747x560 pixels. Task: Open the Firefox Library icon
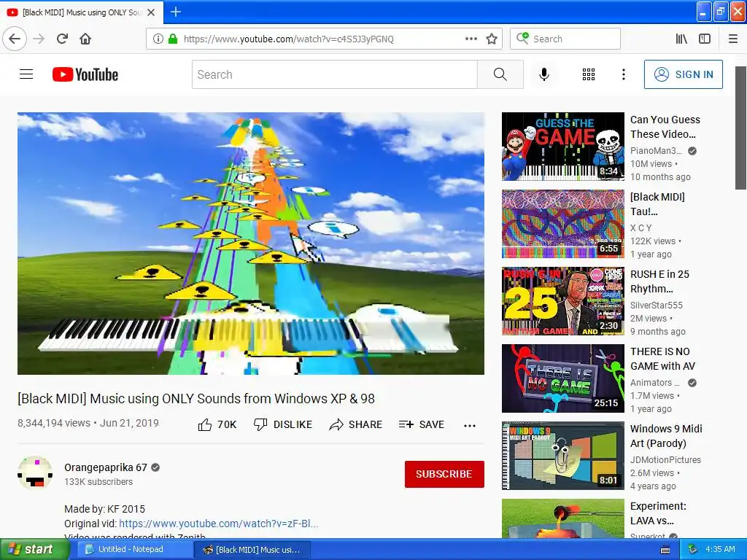682,39
